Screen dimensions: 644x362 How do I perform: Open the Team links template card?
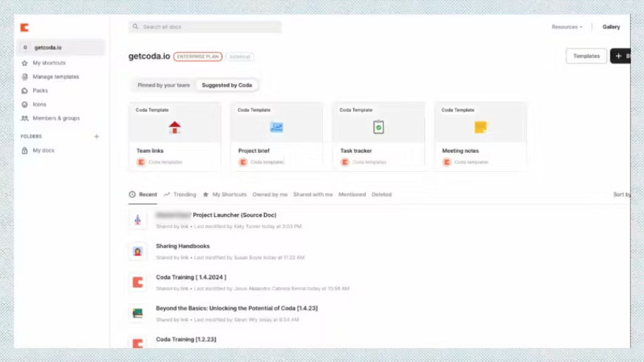[x=175, y=137]
